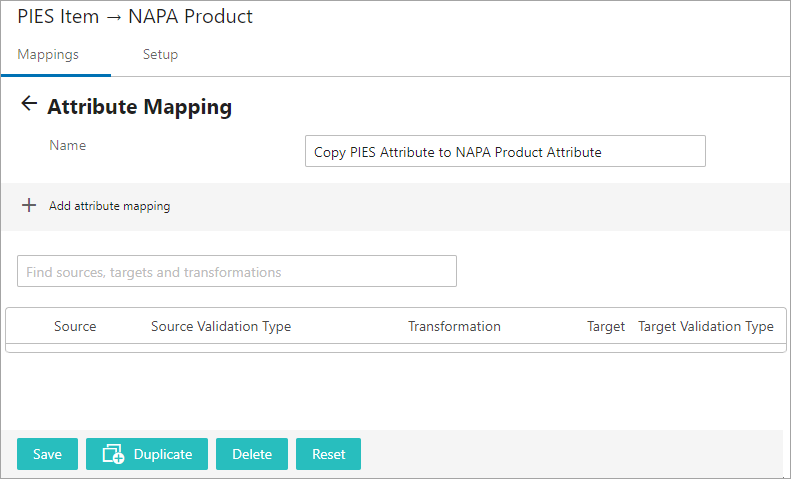Click the Name field label
Image resolution: width=791 pixels, height=479 pixels.
point(68,145)
